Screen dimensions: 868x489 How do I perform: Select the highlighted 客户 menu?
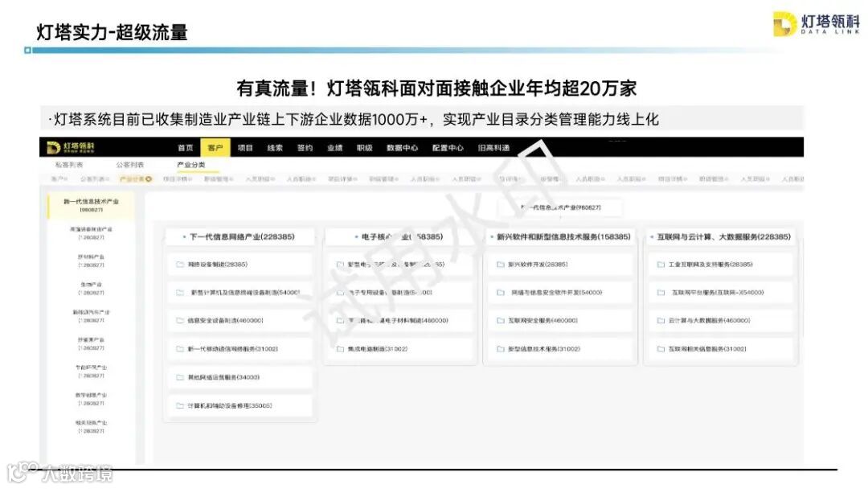tap(215, 148)
